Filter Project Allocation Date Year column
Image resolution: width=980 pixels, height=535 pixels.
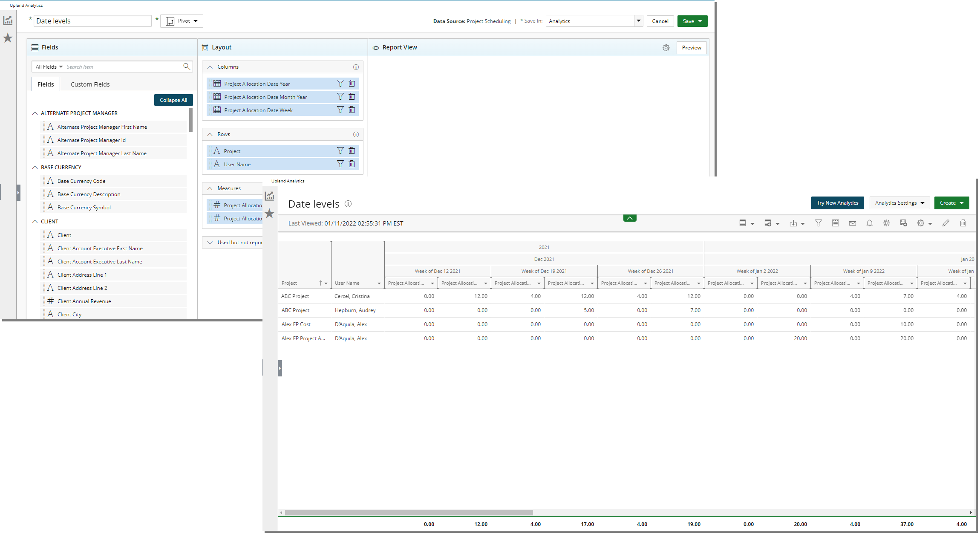(x=340, y=84)
